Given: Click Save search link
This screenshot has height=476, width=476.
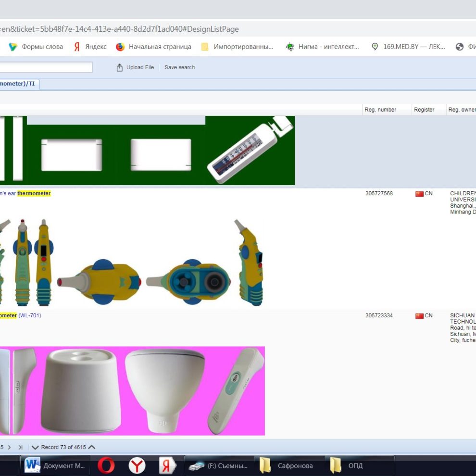Looking at the screenshot, I should (179, 68).
